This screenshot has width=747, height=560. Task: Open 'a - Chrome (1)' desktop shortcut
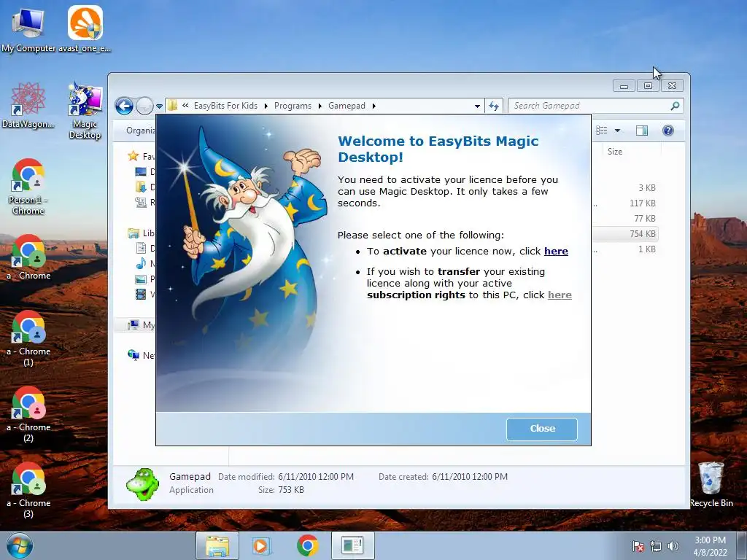(28, 338)
